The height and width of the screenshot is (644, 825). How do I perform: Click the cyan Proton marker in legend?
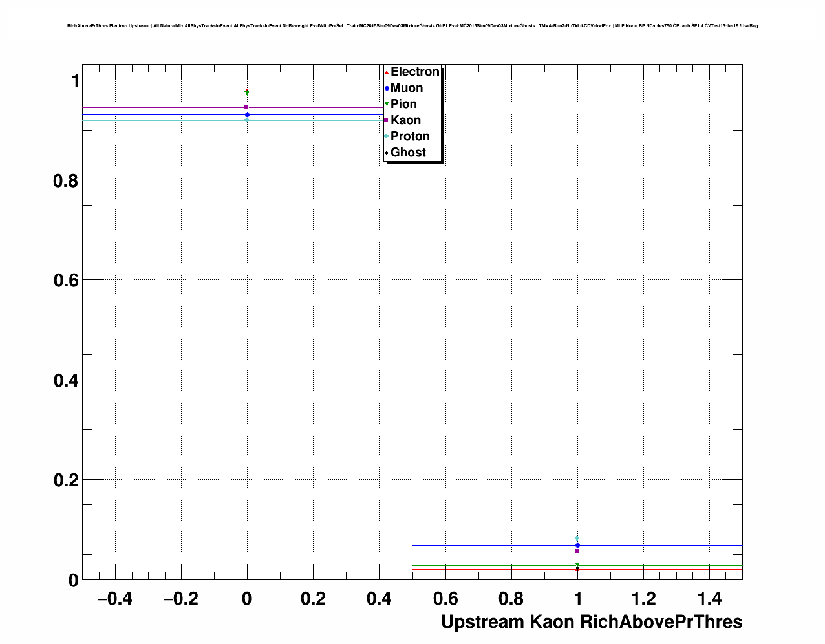pos(387,136)
